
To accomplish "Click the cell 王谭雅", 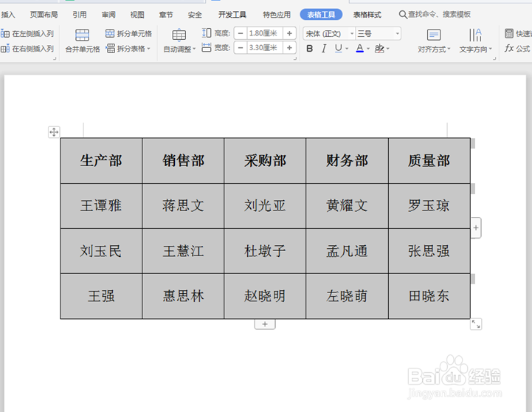I will pyautogui.click(x=101, y=206).
